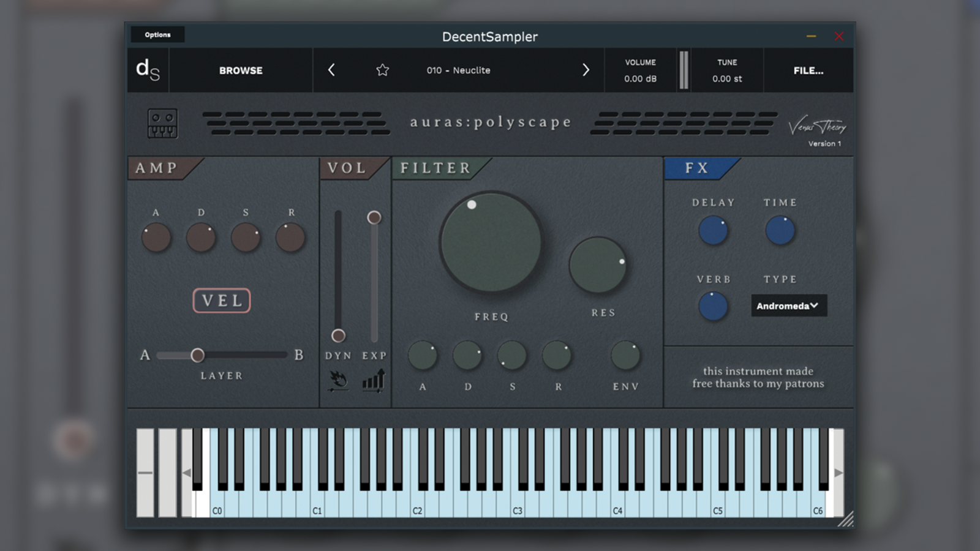Click the filter RES knob
Image resolution: width=980 pixels, height=551 pixels.
tap(598, 265)
